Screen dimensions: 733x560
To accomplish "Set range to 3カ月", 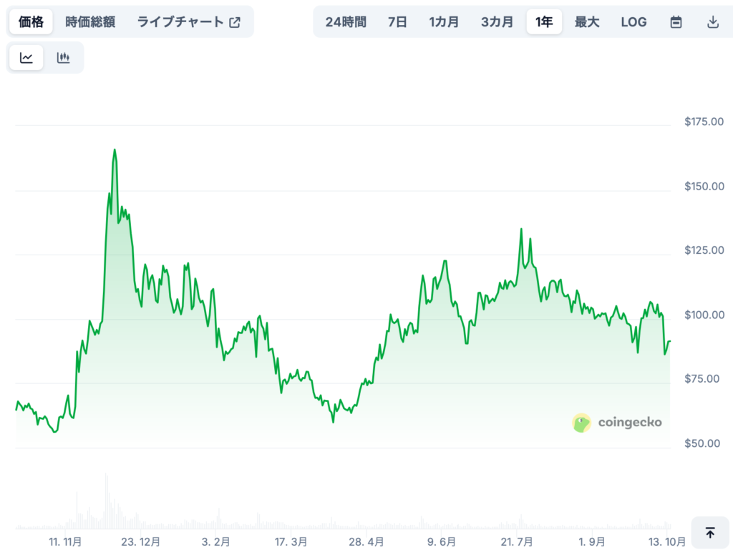I will (497, 22).
